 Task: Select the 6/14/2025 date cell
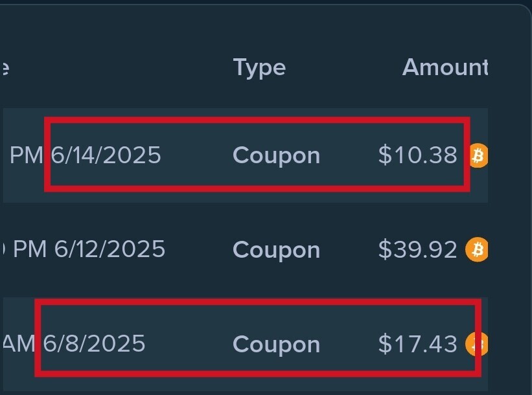click(106, 155)
